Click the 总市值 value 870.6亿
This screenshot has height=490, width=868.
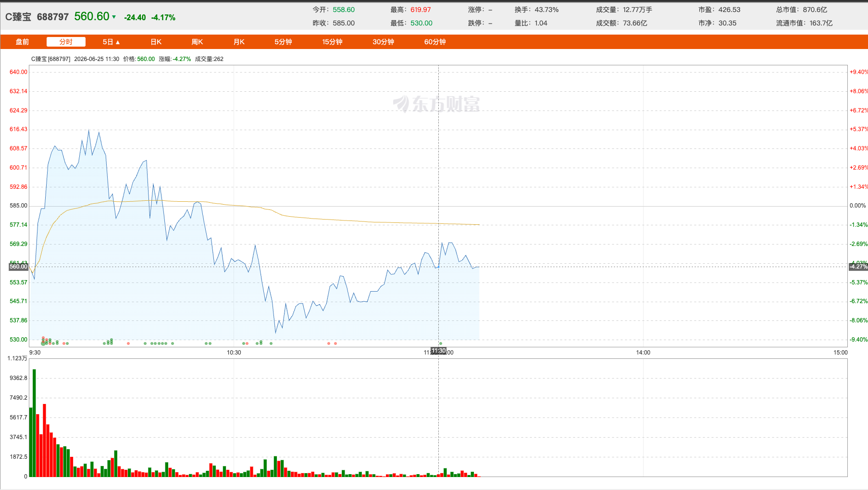(815, 10)
